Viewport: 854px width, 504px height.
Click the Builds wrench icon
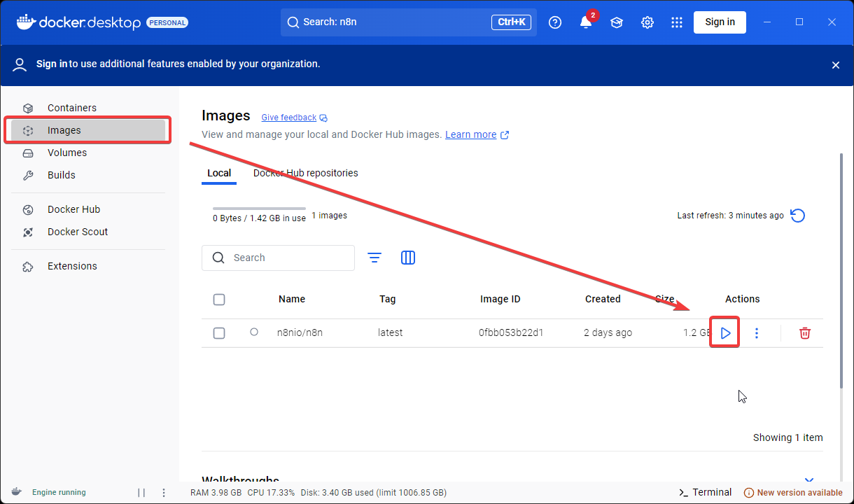pos(28,175)
